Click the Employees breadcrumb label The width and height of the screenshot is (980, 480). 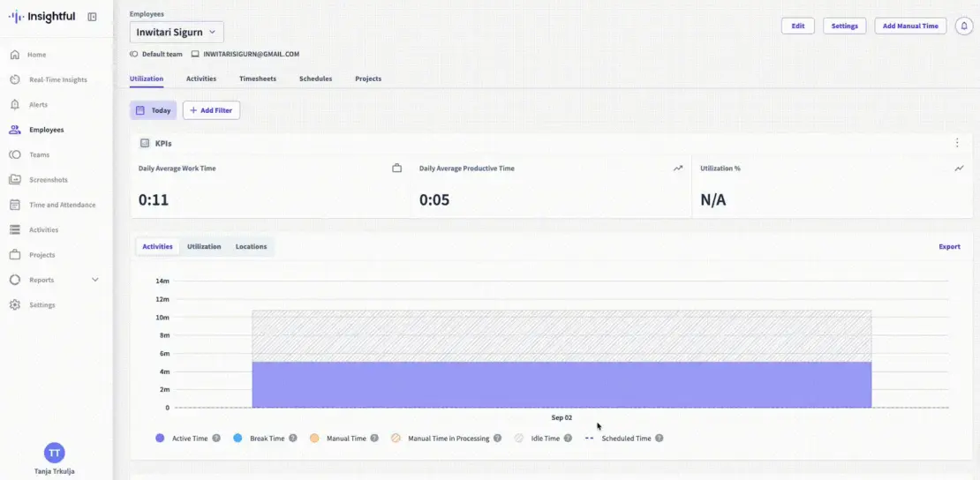pyautogui.click(x=145, y=14)
